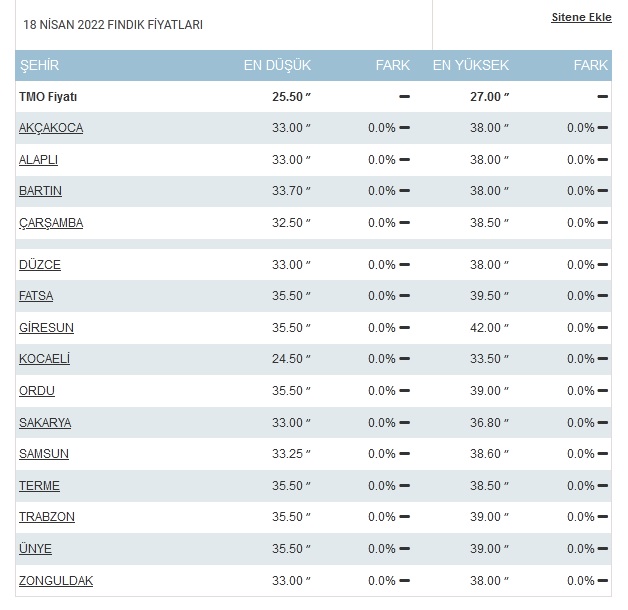Screen dimensions: 628x610
Task: Open the ALAPLI city link
Action: (x=38, y=159)
